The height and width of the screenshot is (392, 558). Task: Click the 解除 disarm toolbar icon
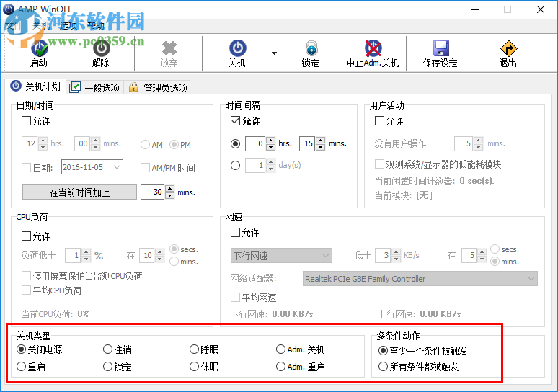pos(102,48)
